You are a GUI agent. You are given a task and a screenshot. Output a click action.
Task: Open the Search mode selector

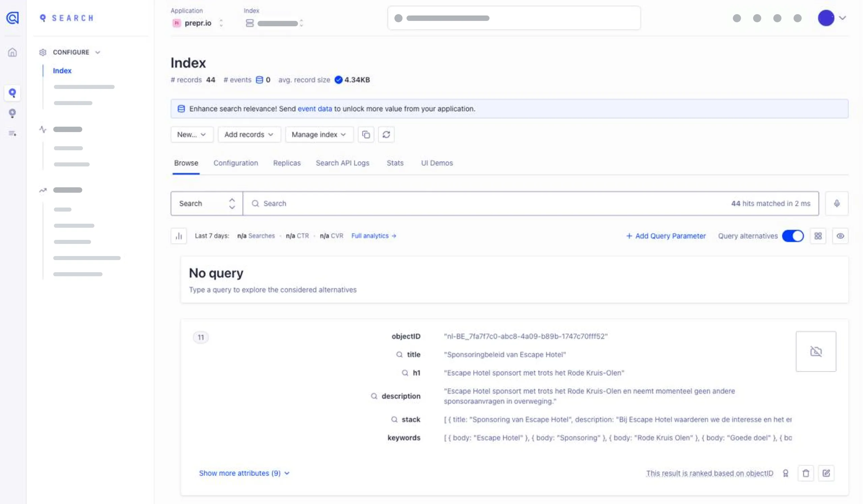(x=207, y=203)
